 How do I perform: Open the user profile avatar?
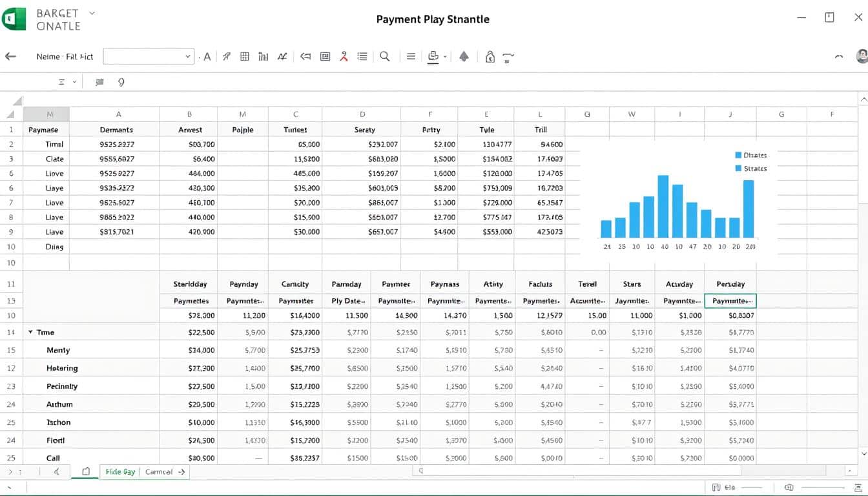[862, 56]
